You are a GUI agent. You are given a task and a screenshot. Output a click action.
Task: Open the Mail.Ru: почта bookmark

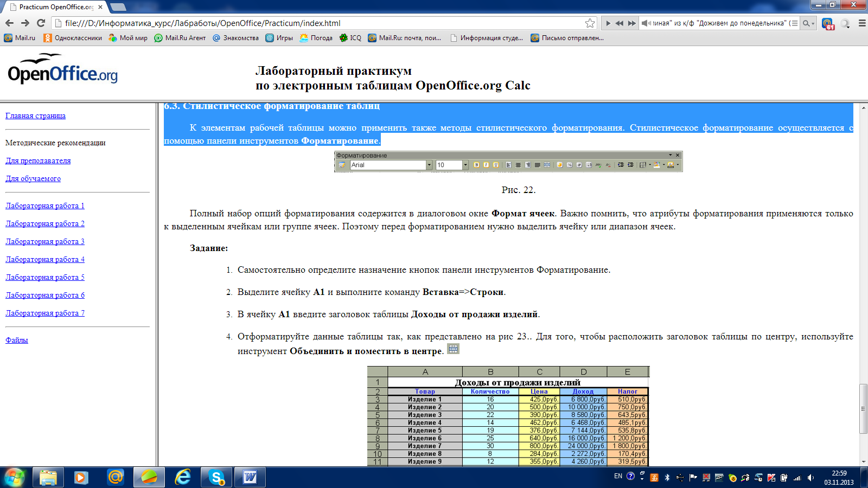pyautogui.click(x=405, y=38)
